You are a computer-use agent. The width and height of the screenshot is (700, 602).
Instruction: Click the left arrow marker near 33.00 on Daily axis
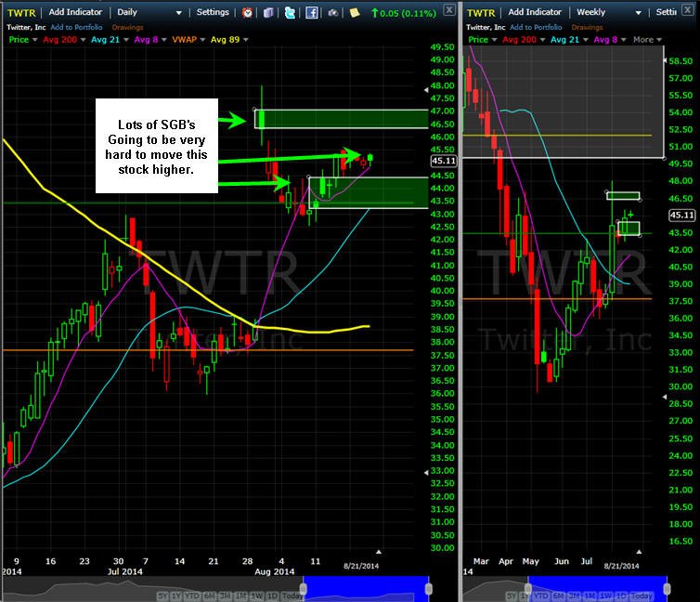point(426,472)
